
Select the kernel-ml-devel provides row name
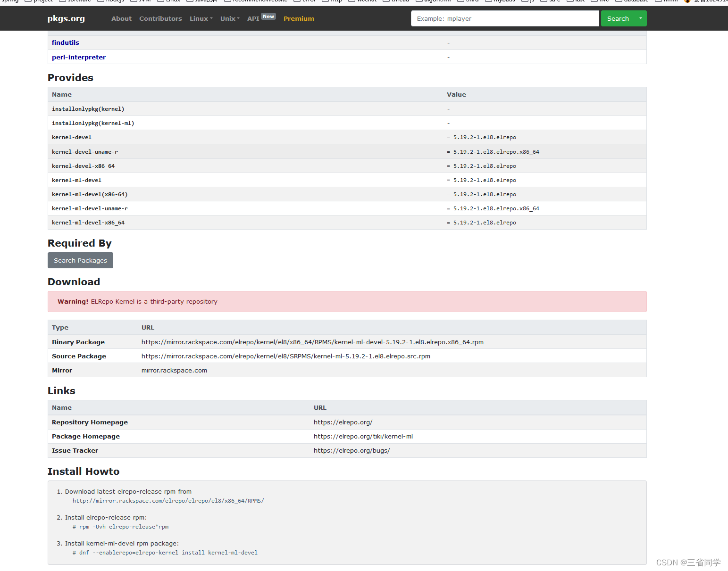coord(76,180)
